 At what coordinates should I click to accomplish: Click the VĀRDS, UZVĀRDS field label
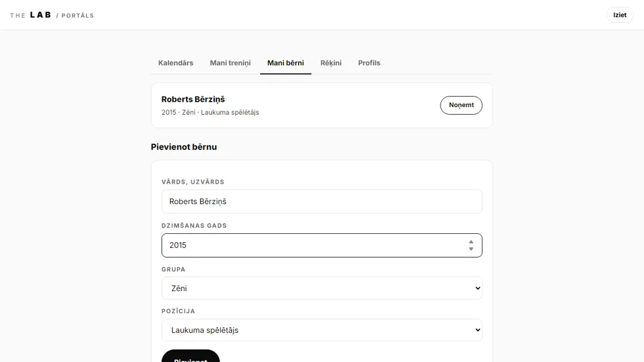coord(193,182)
